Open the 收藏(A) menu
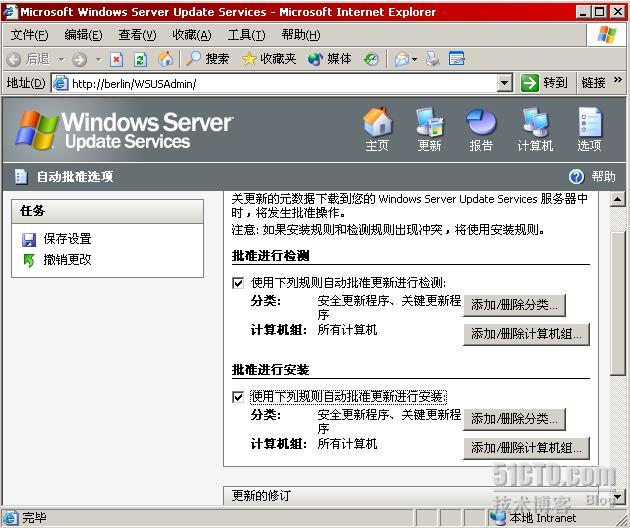The width and height of the screenshot is (630, 528). click(192, 35)
